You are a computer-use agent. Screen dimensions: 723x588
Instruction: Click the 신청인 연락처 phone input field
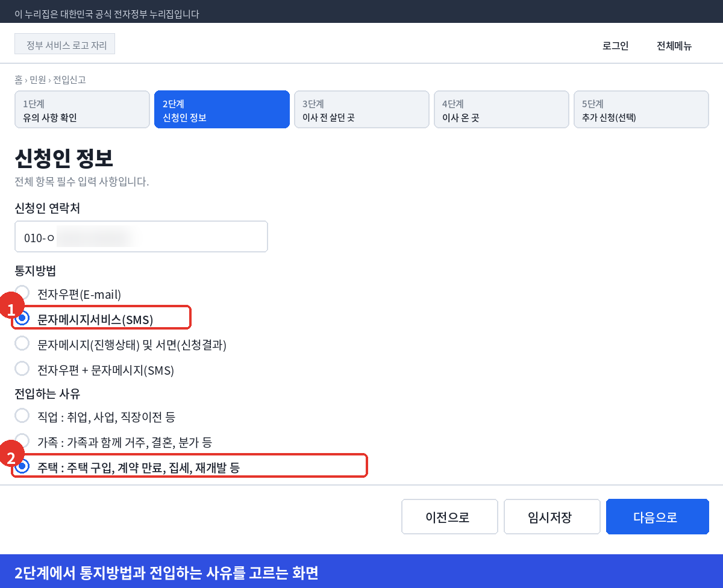pos(141,236)
